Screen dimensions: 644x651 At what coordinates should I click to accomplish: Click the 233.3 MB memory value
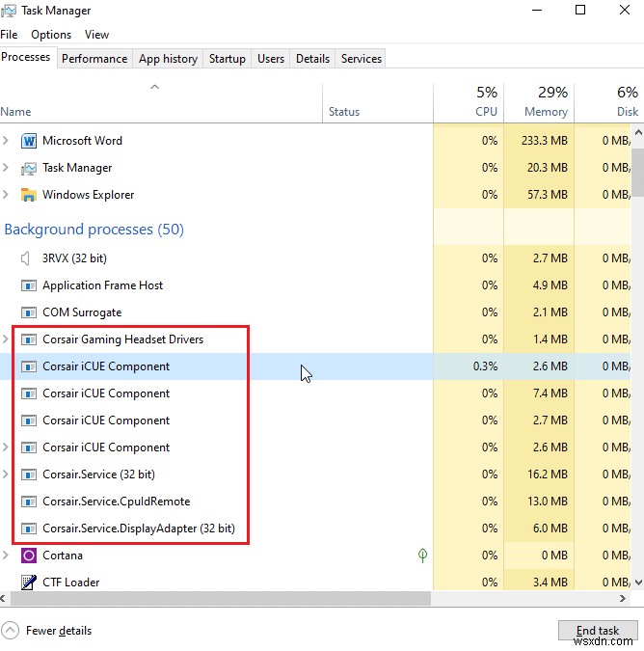coord(545,141)
